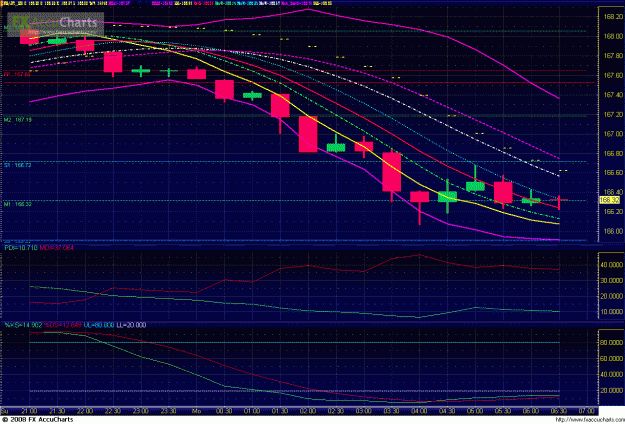
Task: Click the PDI=10.710 indicator label
Action: (x=21, y=247)
